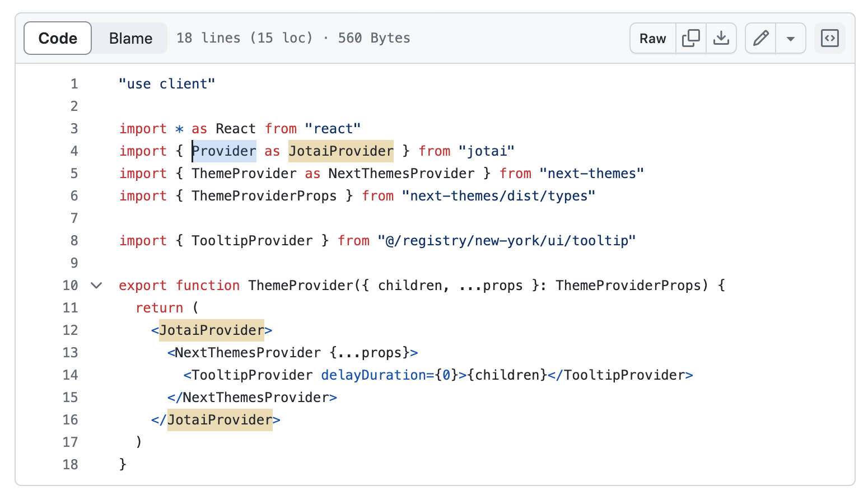Select line number 1
The height and width of the screenshot is (495, 868).
pyautogui.click(x=74, y=84)
